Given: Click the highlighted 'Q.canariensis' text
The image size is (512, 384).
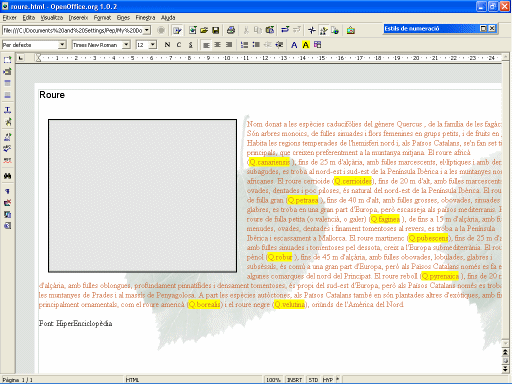Looking at the screenshot, I should (x=270, y=162).
